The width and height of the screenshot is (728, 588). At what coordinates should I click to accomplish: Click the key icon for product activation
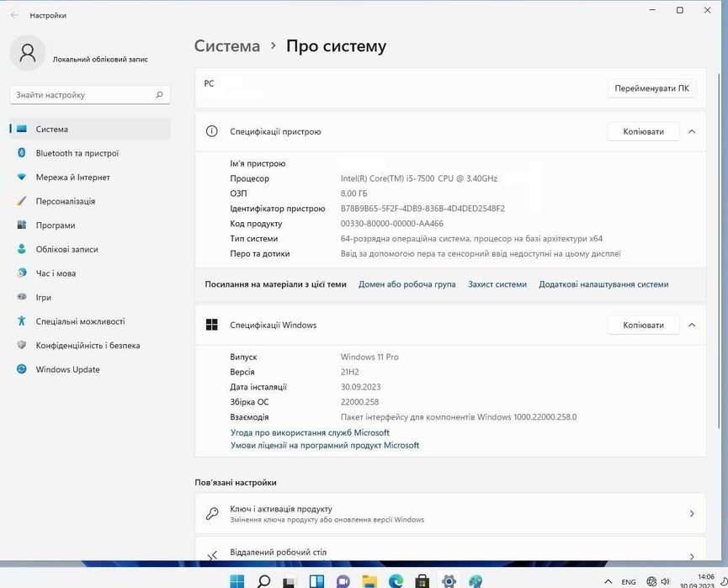click(x=212, y=513)
